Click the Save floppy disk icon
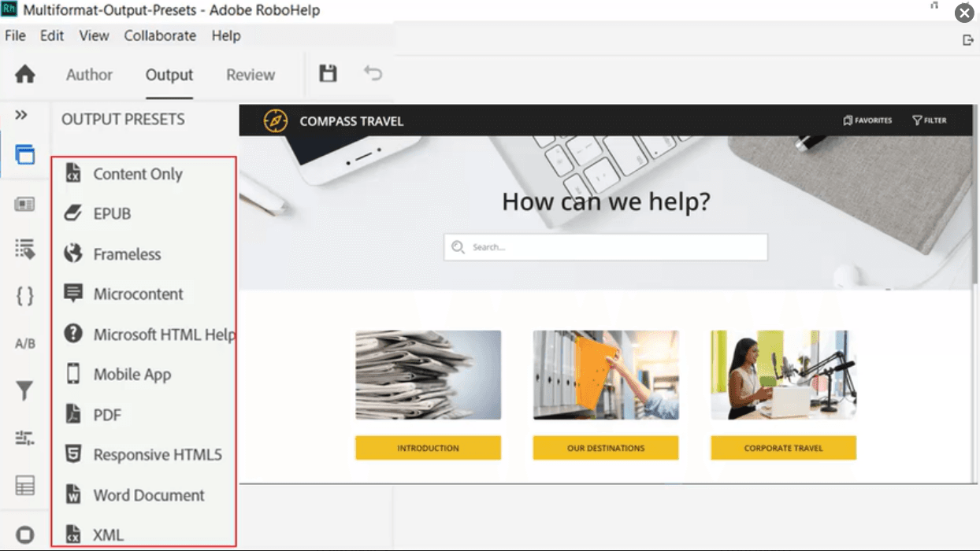 pyautogui.click(x=328, y=73)
